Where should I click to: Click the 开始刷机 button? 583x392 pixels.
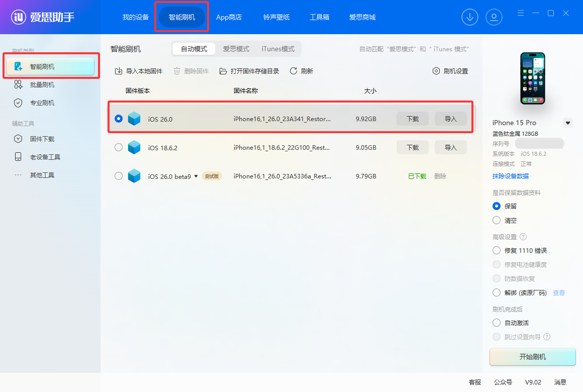pyautogui.click(x=532, y=357)
